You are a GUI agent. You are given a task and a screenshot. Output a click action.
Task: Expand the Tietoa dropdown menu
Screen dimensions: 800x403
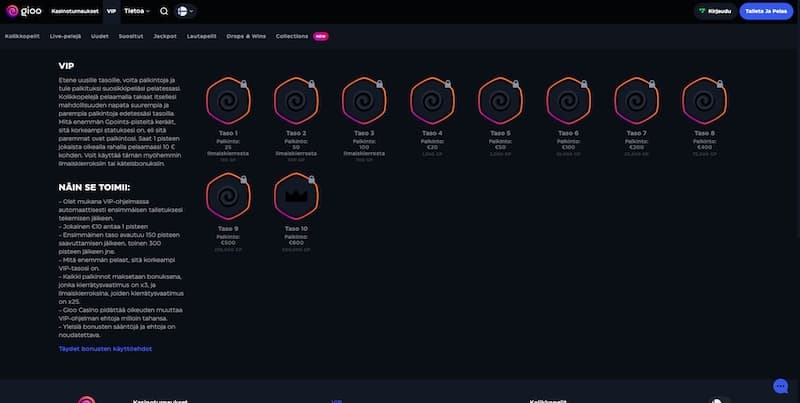pos(137,11)
